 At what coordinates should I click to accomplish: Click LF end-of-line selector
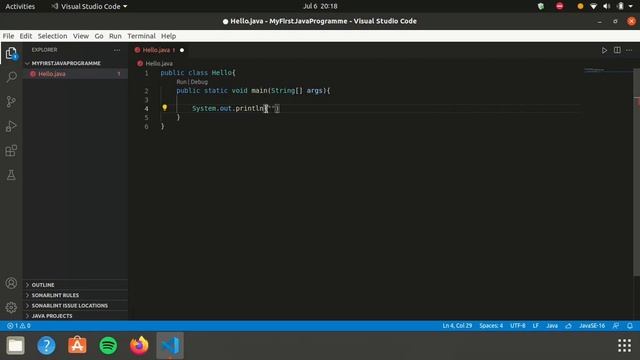tap(536, 326)
